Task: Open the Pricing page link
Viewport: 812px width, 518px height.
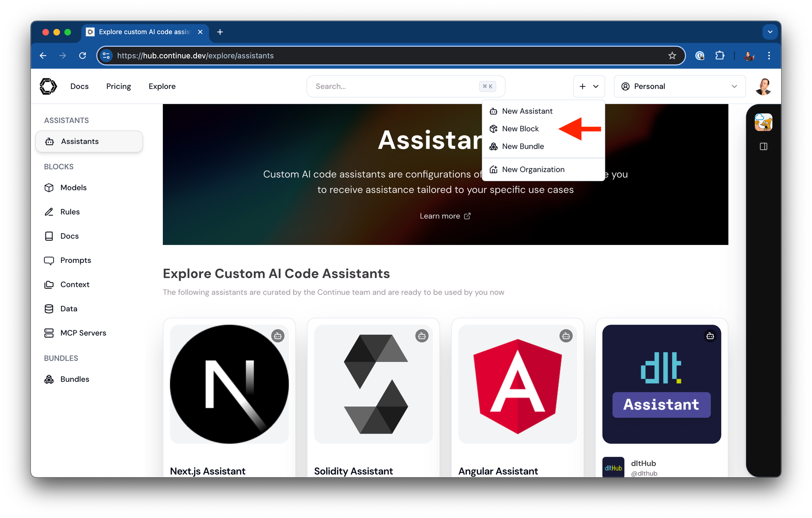Action: pyautogui.click(x=119, y=86)
